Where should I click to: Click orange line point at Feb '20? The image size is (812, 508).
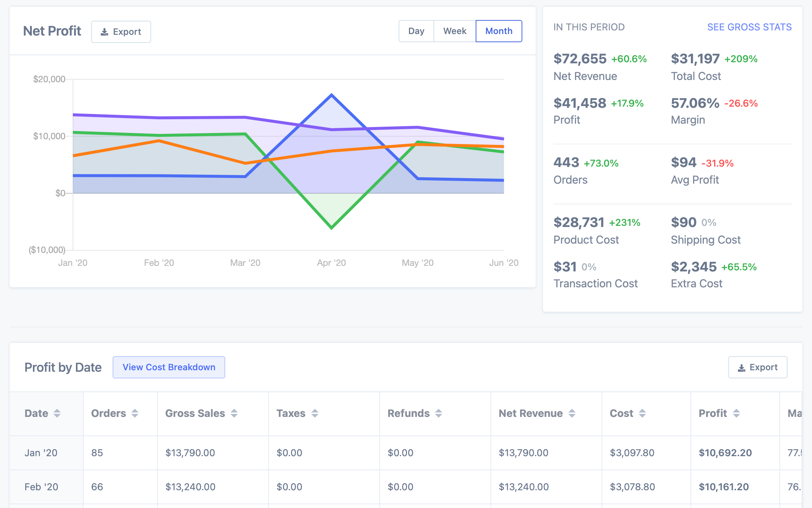tap(159, 141)
